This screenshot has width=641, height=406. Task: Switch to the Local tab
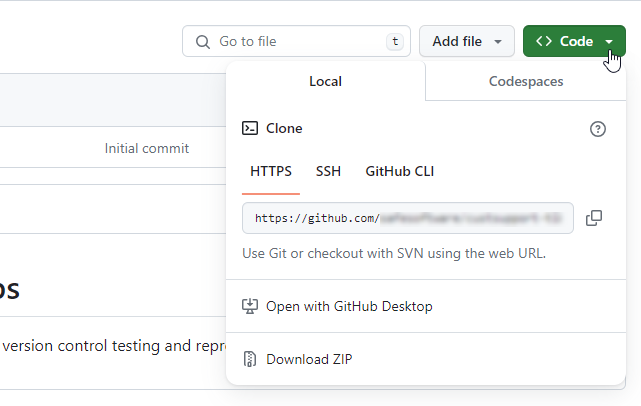pyautogui.click(x=326, y=81)
